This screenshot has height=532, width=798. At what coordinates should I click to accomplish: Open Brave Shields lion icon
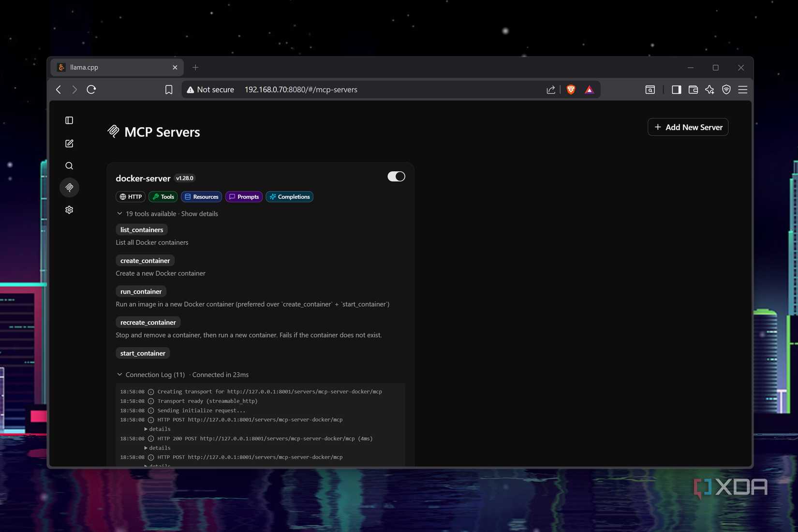tap(571, 89)
